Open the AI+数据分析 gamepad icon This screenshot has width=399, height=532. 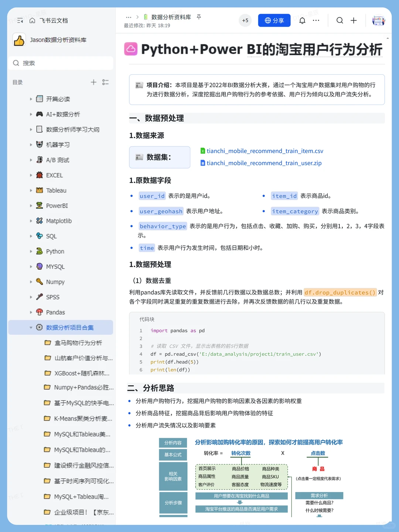click(x=40, y=114)
